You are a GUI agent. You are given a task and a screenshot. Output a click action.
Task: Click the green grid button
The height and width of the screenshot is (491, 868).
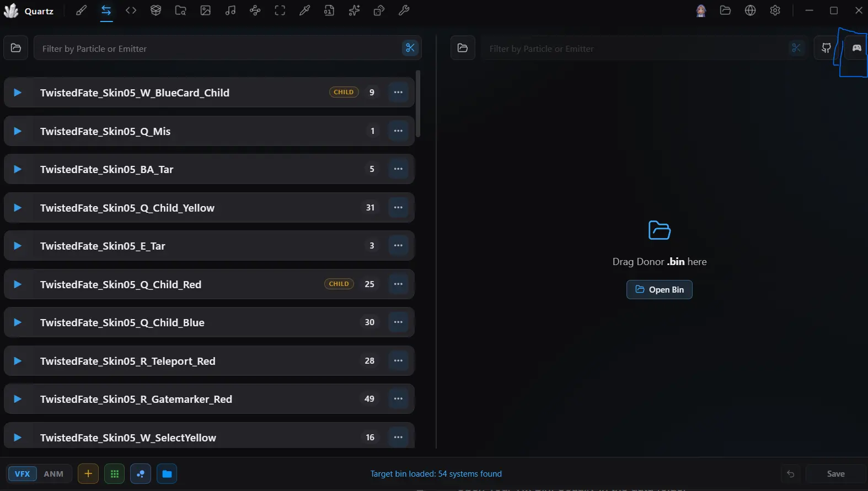(114, 474)
